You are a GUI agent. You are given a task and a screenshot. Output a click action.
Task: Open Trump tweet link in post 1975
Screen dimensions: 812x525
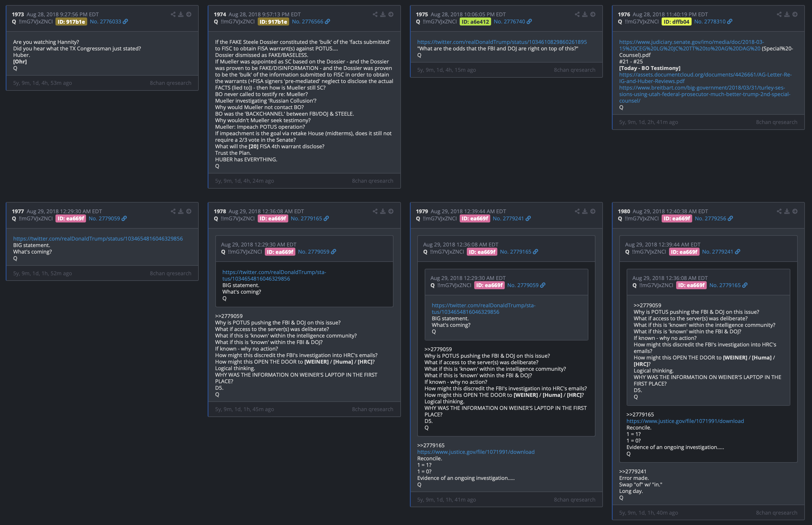coord(502,42)
